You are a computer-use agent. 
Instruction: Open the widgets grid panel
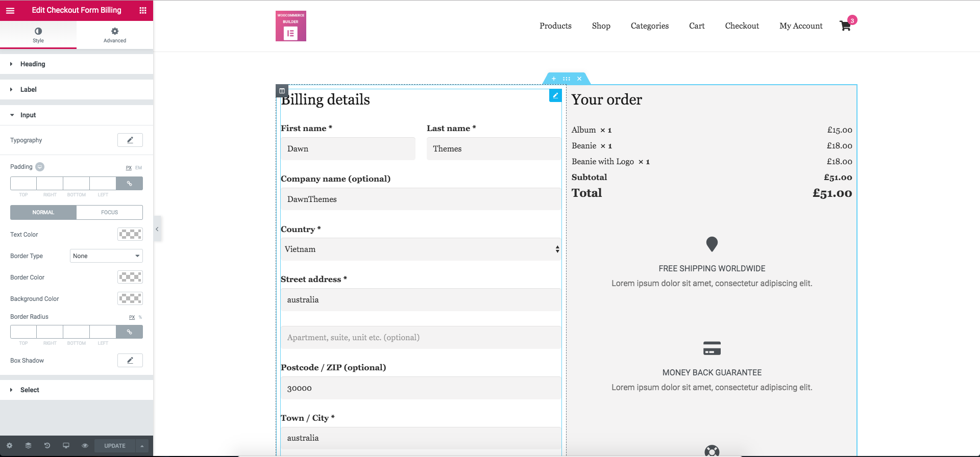pos(143,10)
